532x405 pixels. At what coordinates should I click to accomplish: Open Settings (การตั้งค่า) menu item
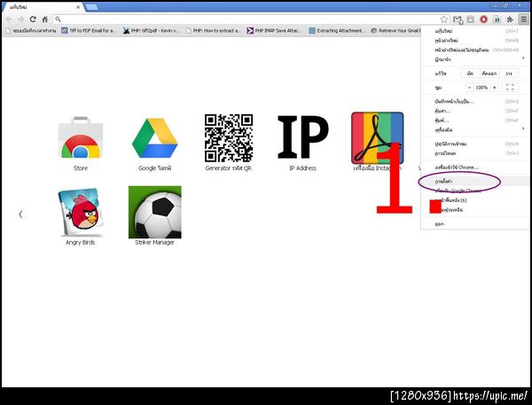point(475,182)
